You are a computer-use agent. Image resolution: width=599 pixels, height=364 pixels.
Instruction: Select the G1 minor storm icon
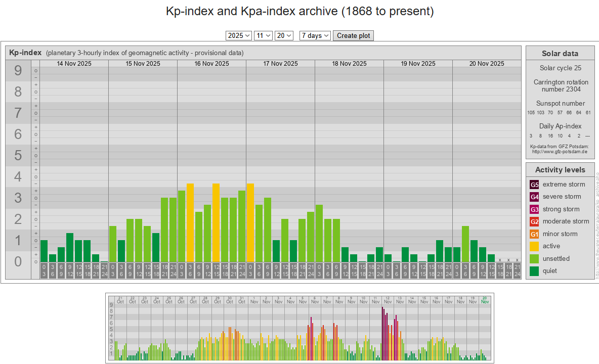534,234
